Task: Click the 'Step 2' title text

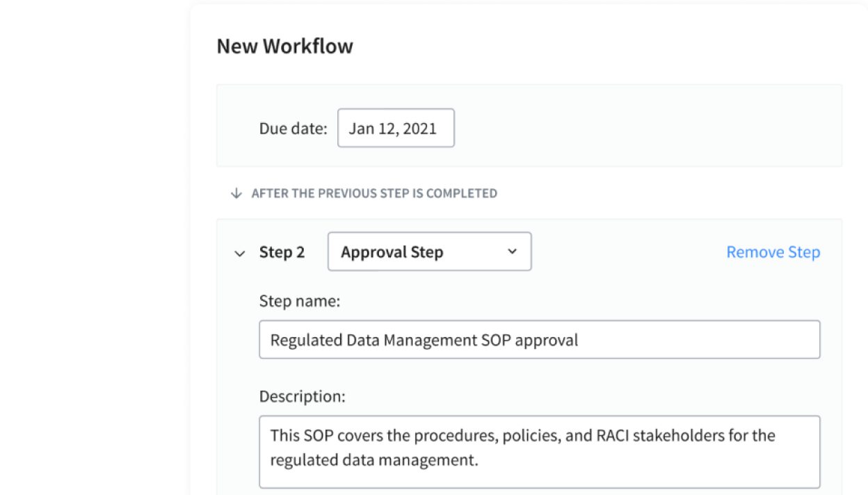Action: [x=282, y=252]
